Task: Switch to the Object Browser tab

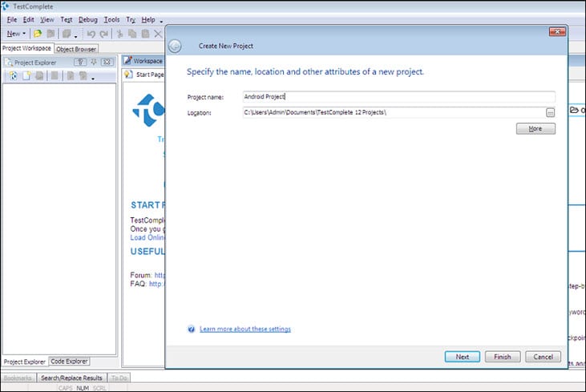Action: (x=76, y=49)
